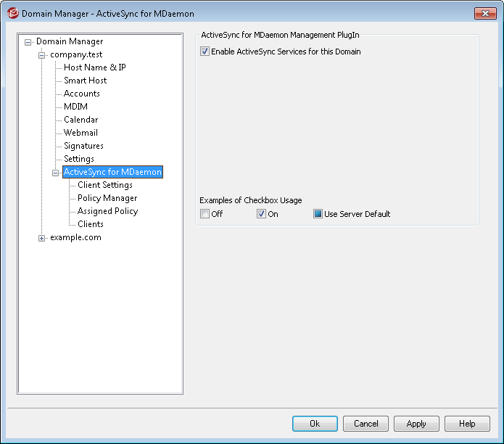Open Client Settings under ActiveSync
The height and width of the screenshot is (444, 504).
(x=105, y=185)
